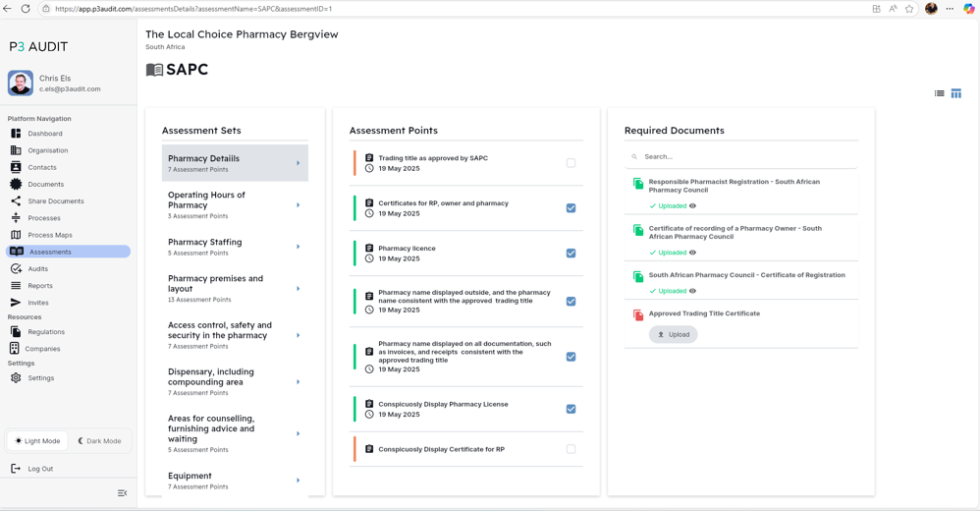Expand the Equipment assessment set arrow
The height and width of the screenshot is (511, 980).
[x=299, y=481]
